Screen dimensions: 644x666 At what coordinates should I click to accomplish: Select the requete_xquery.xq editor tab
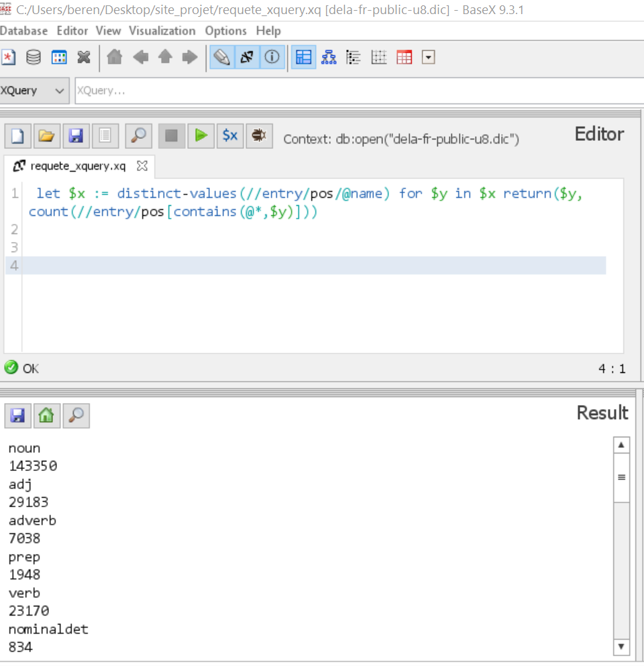[78, 166]
